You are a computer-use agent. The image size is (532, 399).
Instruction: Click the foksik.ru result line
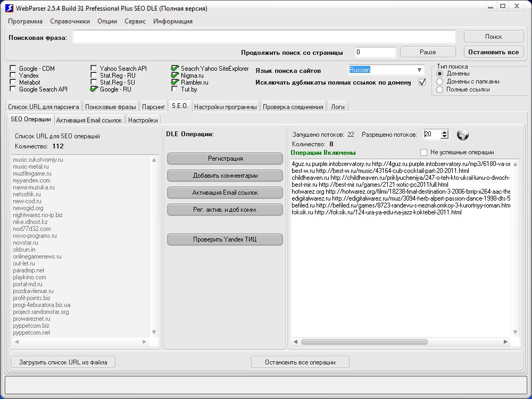pos(377,212)
